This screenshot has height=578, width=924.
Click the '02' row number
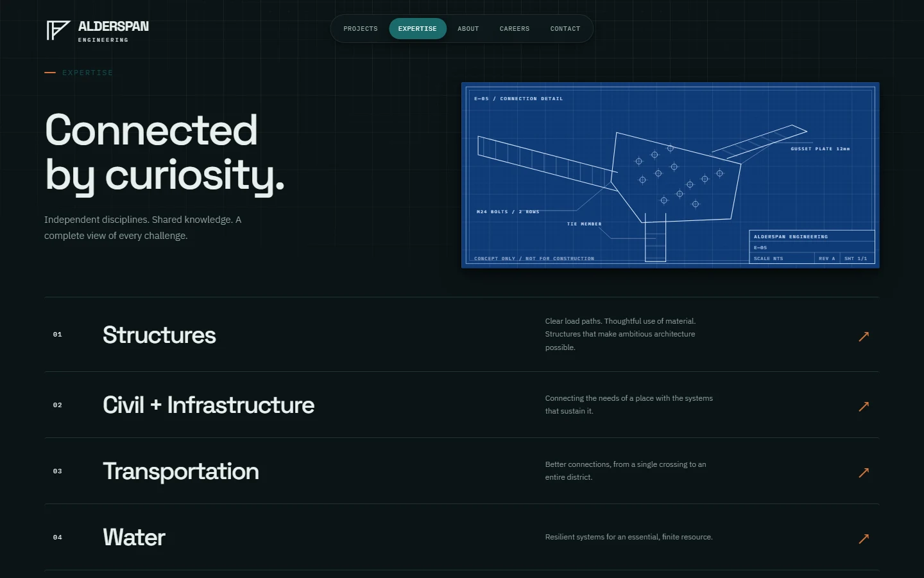tap(58, 405)
